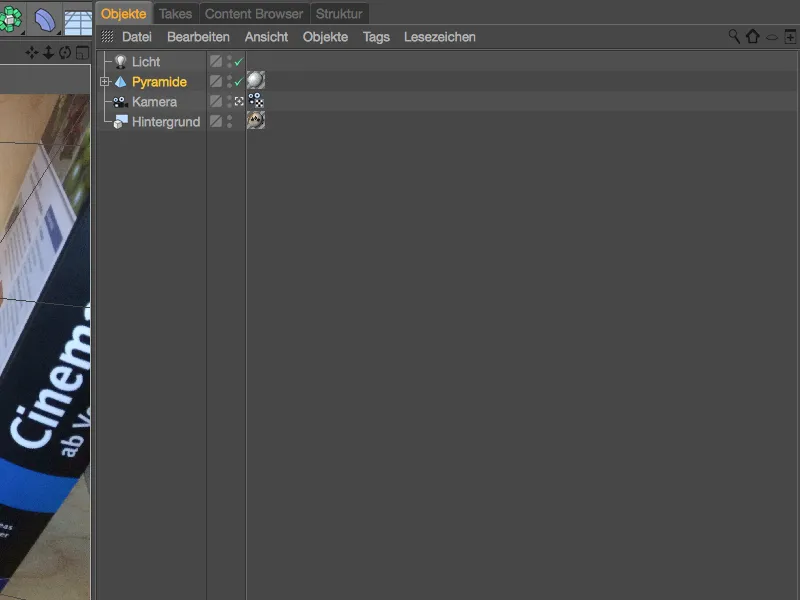Click the Kamera layer swatch box

[x=216, y=101]
